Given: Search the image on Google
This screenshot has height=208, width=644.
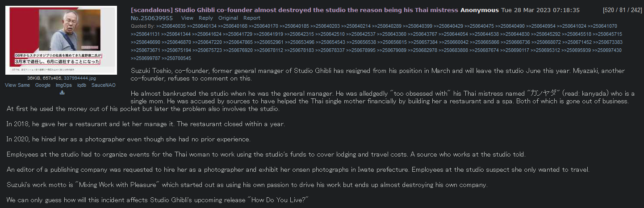Looking at the screenshot, I should pyautogui.click(x=43, y=85).
